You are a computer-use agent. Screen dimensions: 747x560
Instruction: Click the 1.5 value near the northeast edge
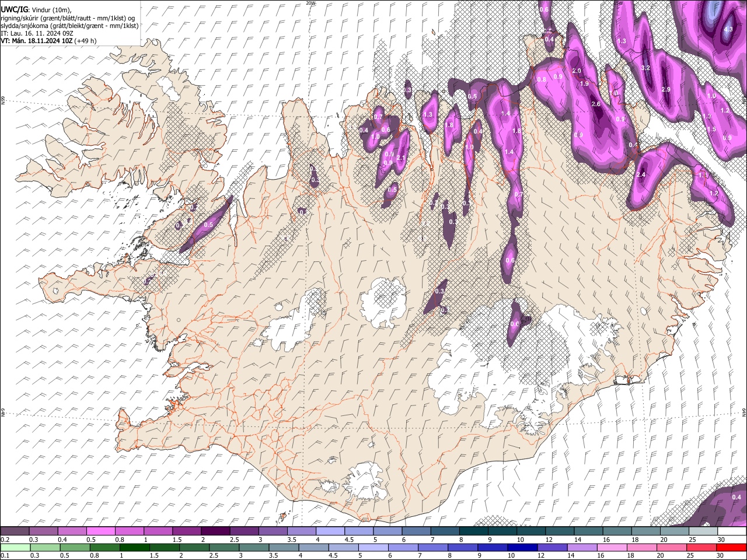[711, 129]
